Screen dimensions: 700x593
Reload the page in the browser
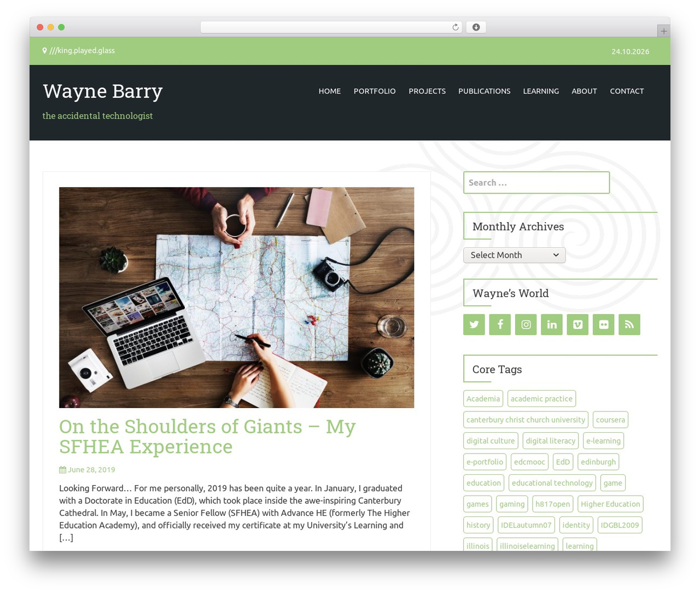click(x=456, y=27)
